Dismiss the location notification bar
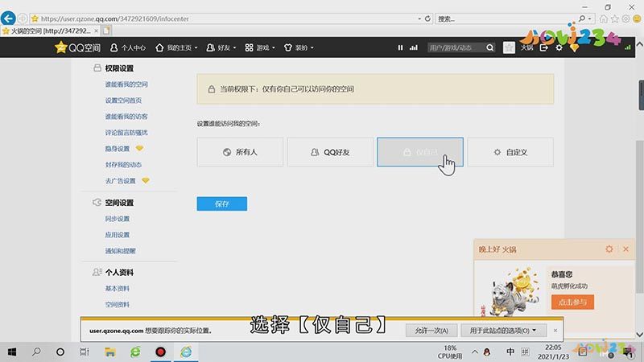Image resolution: width=644 pixels, height=362 pixels. point(555,331)
